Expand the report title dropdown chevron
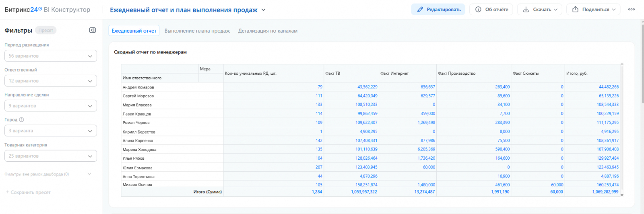The width and height of the screenshot is (644, 214). pyautogui.click(x=264, y=10)
